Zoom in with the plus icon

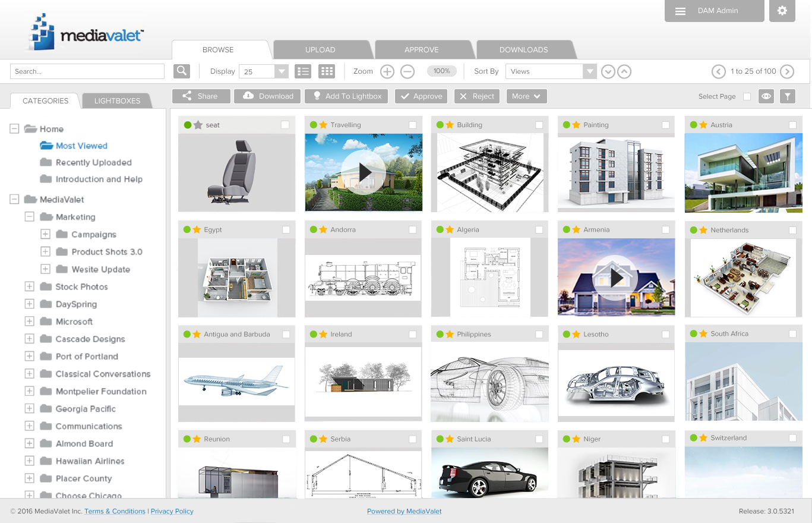(x=387, y=71)
